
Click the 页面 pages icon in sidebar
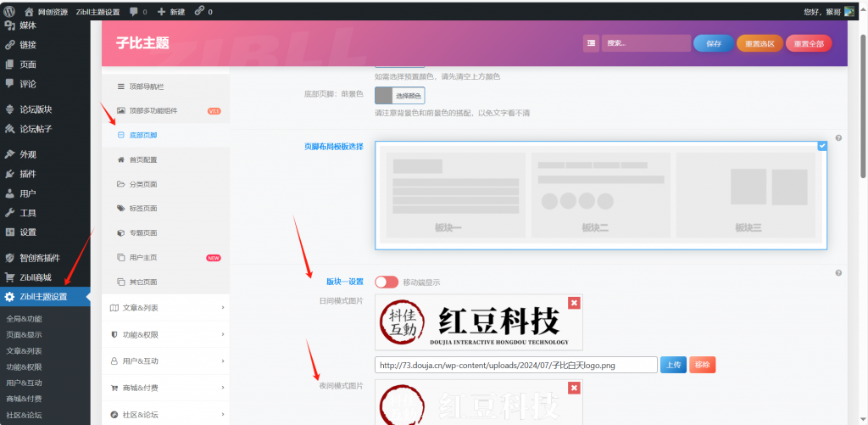[9, 64]
